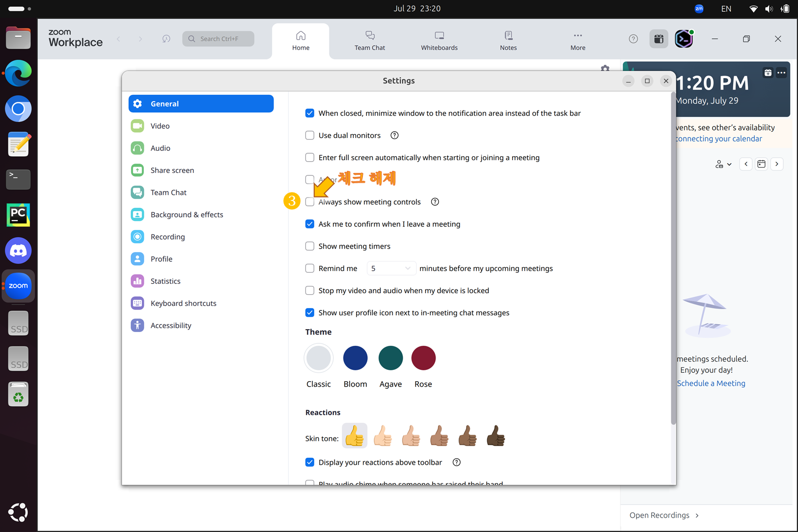The height and width of the screenshot is (532, 798).
Task: Select the Bloom theme swatch
Action: (355, 358)
